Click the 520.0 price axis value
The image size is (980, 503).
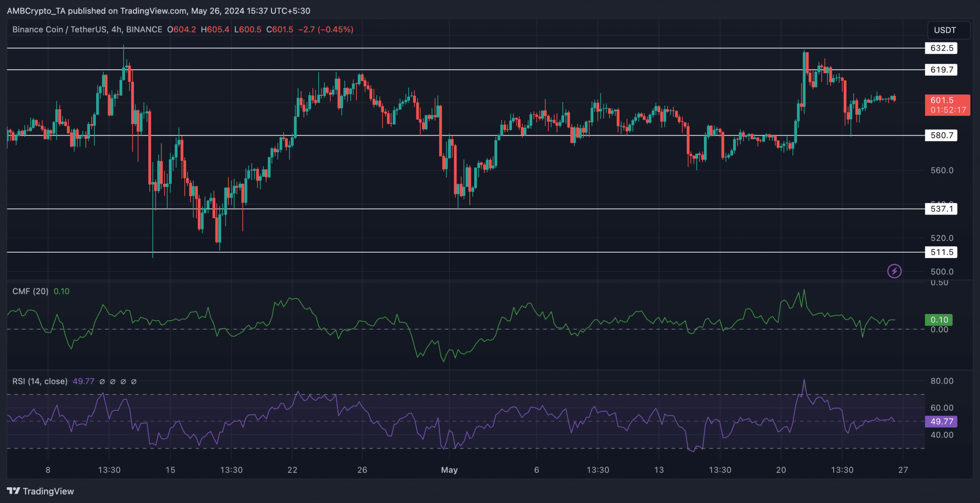click(942, 238)
